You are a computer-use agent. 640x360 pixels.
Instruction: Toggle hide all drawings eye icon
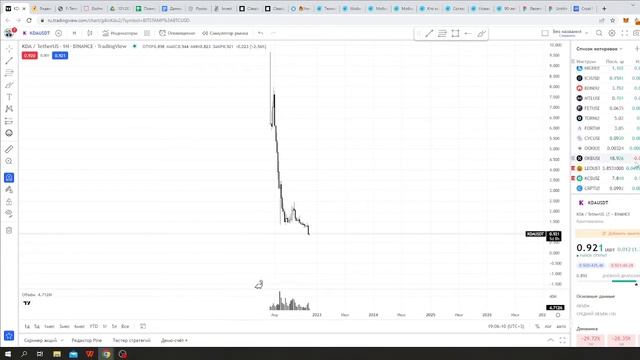pos(9,213)
